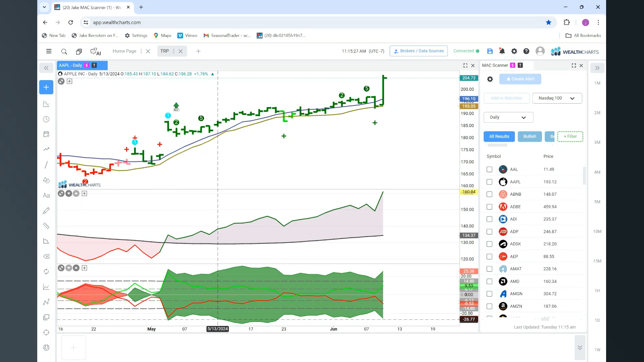Image resolution: width=644 pixels, height=362 pixels.
Task: Check the AMZN row checkbox
Action: pyautogui.click(x=489, y=306)
